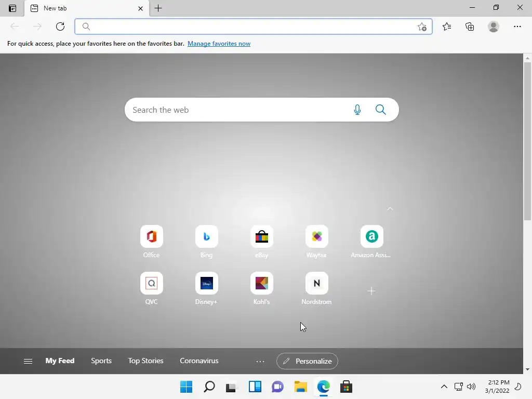
Task: Open the tab actions menu icon
Action: pyautogui.click(x=12, y=8)
